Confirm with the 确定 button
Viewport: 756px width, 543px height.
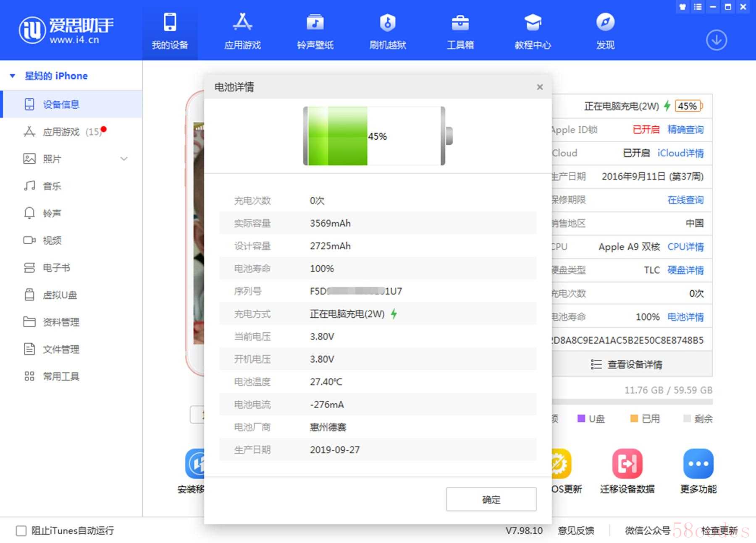491,499
